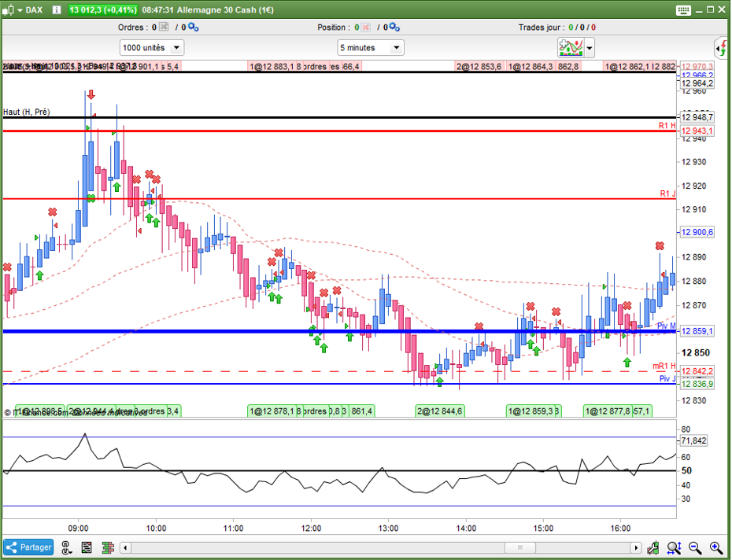The height and width of the screenshot is (560, 732).
Task: Select the sell label 1@12 862,1
Action: point(627,66)
